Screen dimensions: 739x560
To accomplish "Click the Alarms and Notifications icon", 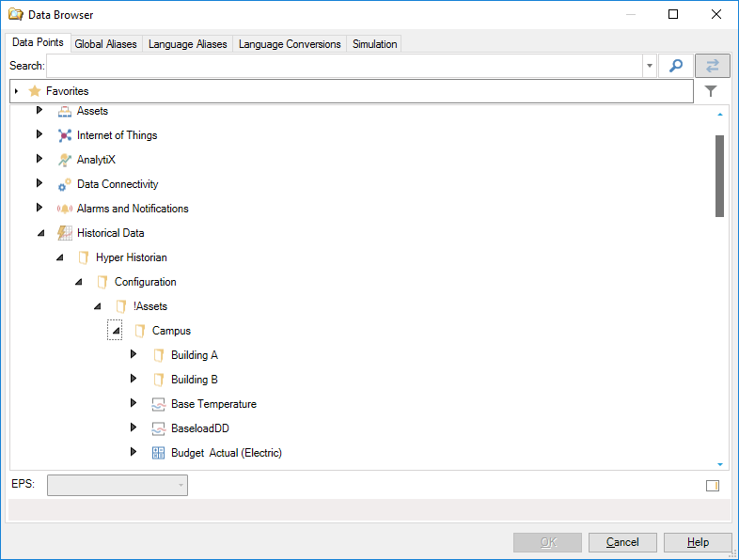I will coord(65,209).
